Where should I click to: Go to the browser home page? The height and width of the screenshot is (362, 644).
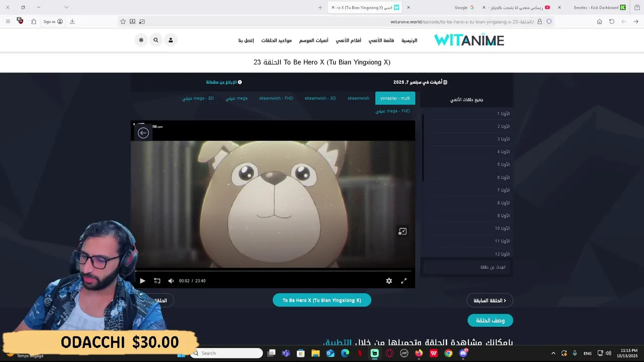click(599, 22)
